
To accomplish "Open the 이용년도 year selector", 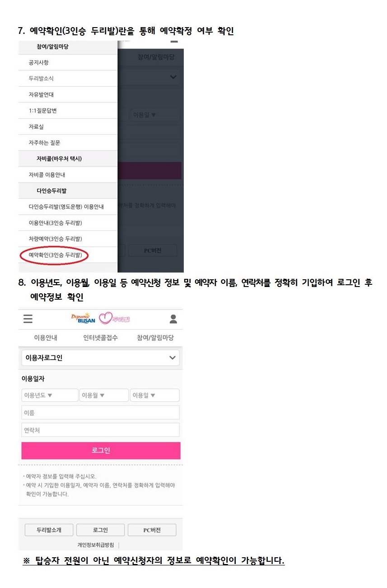I will pos(50,395).
